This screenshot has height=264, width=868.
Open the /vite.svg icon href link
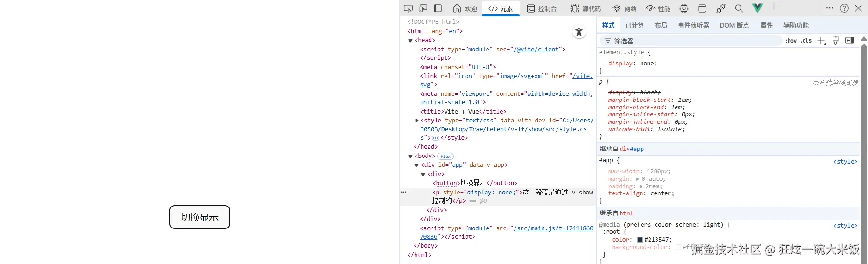(x=583, y=76)
